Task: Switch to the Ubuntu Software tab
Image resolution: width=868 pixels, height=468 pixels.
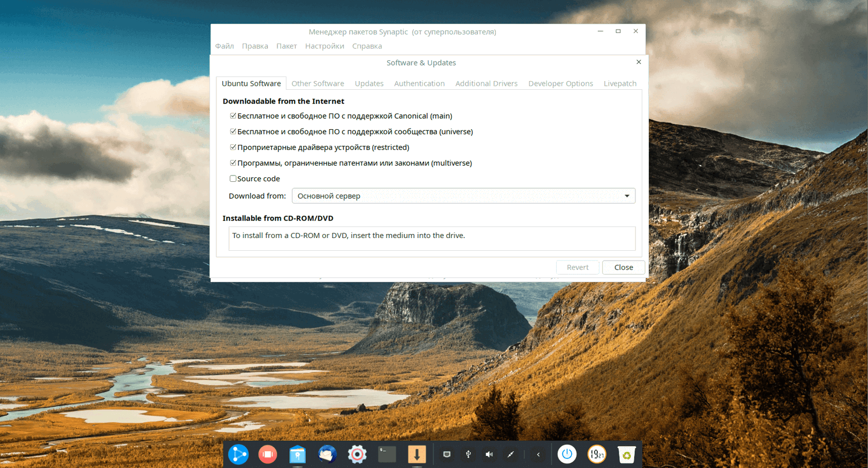Action: [251, 83]
